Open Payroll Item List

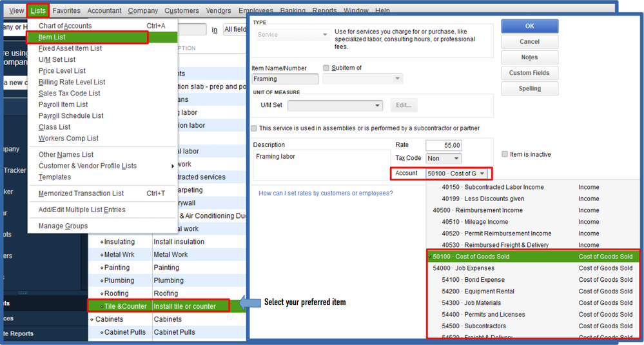click(x=102, y=104)
